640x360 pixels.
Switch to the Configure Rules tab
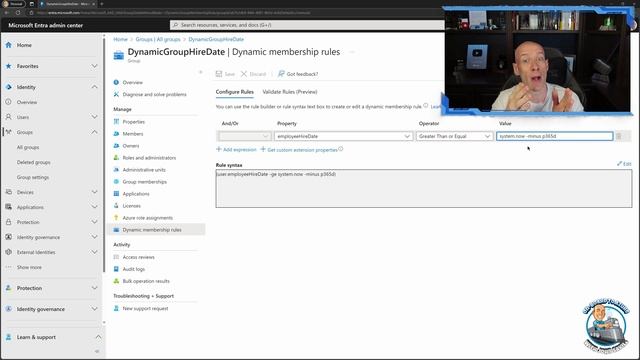(235, 92)
